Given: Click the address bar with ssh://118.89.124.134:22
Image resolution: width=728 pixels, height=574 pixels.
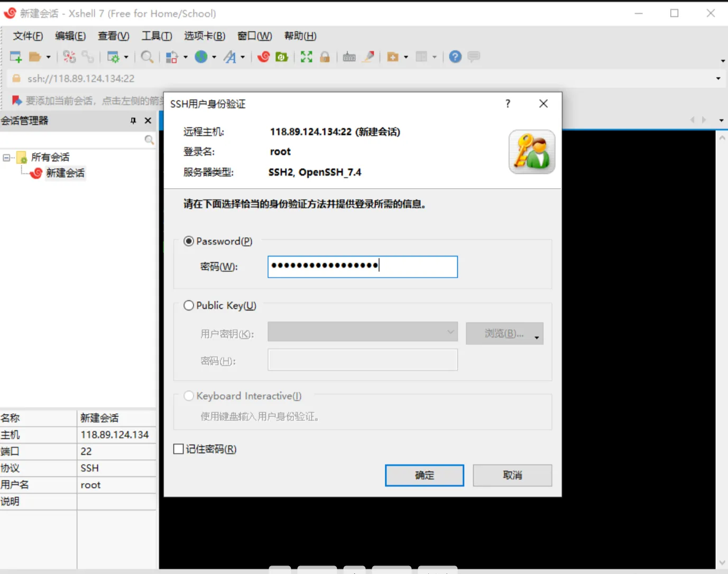Looking at the screenshot, I should pos(365,78).
